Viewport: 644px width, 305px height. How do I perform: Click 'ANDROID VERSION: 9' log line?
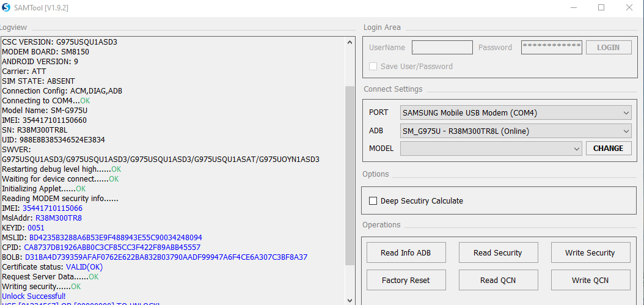point(40,62)
